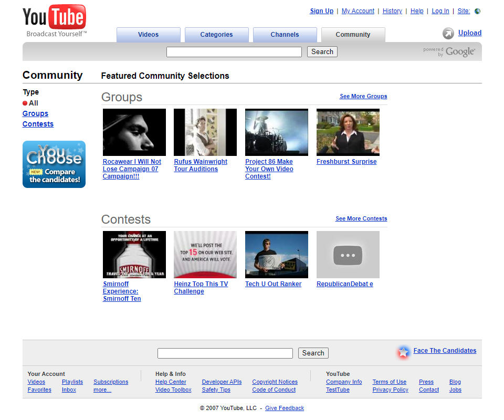
Task: Click the bottom Search button
Action: [313, 353]
